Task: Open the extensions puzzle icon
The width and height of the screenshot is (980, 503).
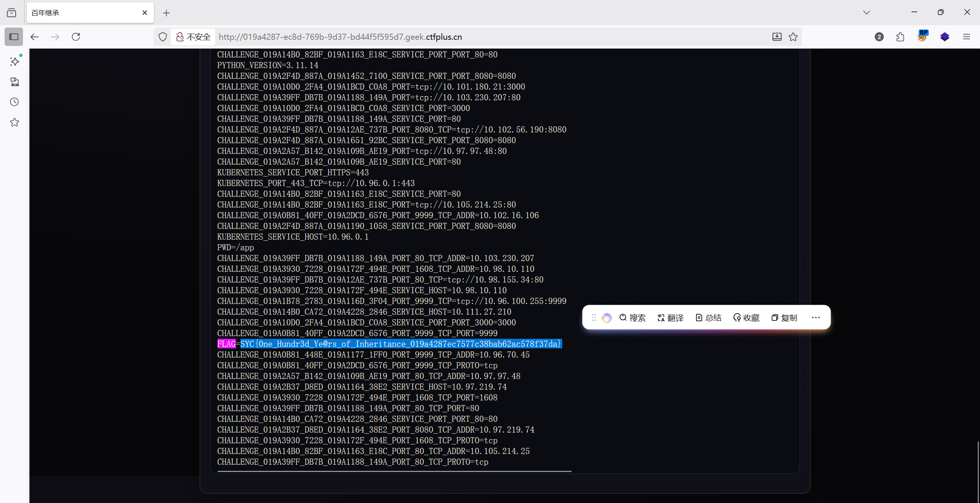Action: 900,37
